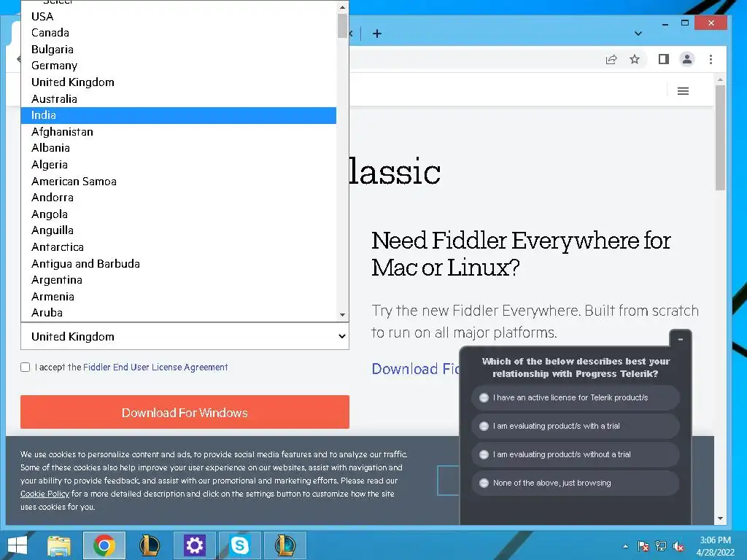Select Algeria in the country list
747x560 pixels.
(179, 165)
